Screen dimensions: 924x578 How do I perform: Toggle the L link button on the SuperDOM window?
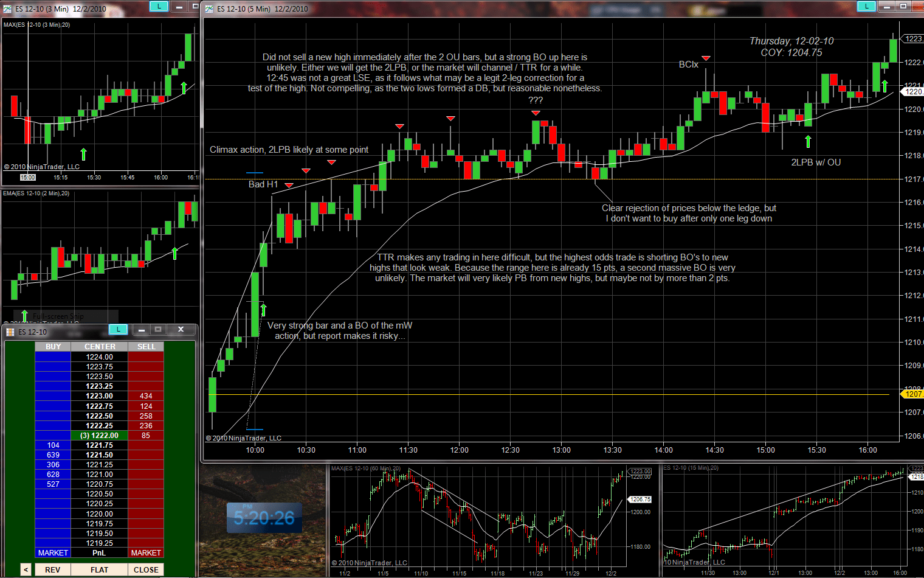(118, 329)
